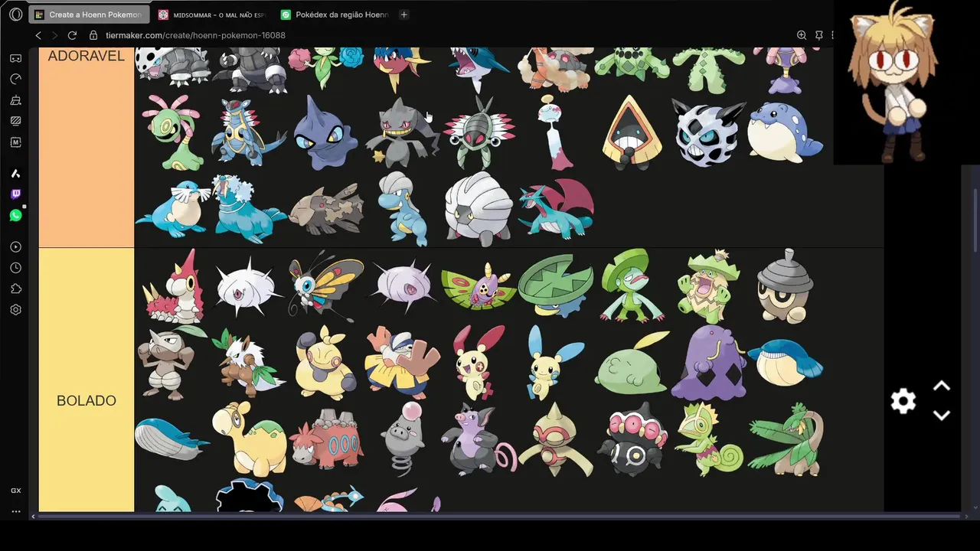This screenshot has height=551, width=980.
Task: Select Salamence in ADORAVEL tier
Action: 556,209
